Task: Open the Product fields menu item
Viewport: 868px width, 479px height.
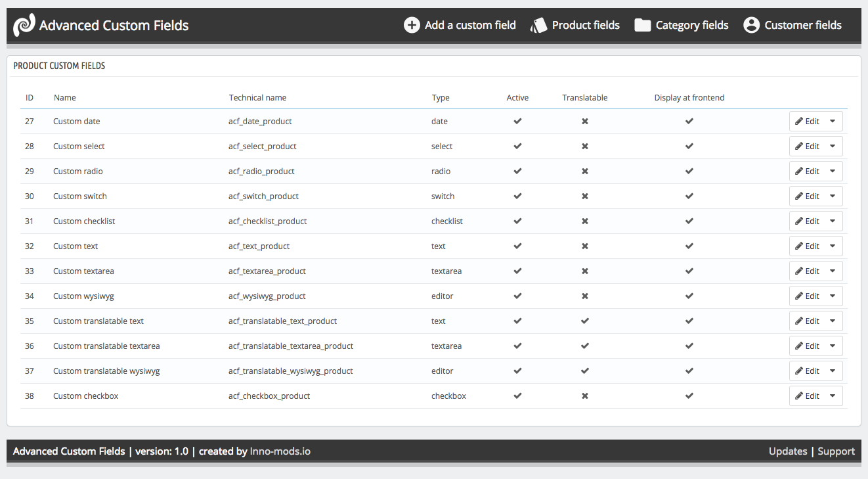Action: click(585, 26)
